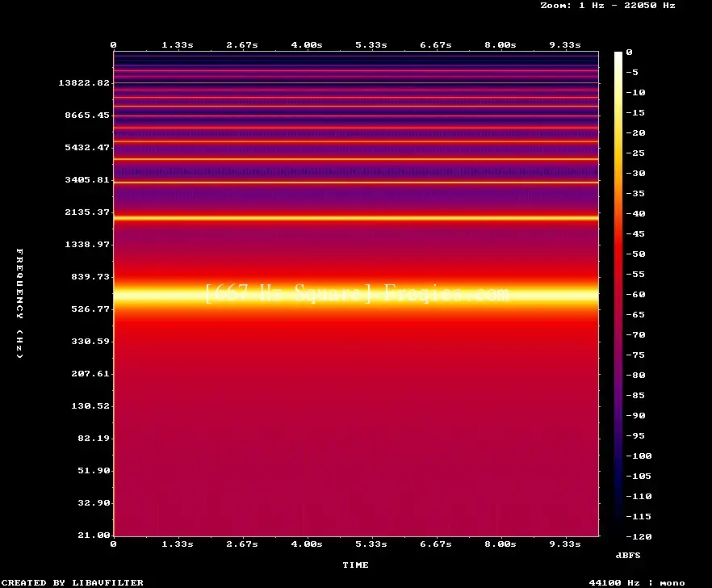Click the harmonic line near 2000 Hz
The height and width of the screenshot is (588, 712).
point(356,218)
